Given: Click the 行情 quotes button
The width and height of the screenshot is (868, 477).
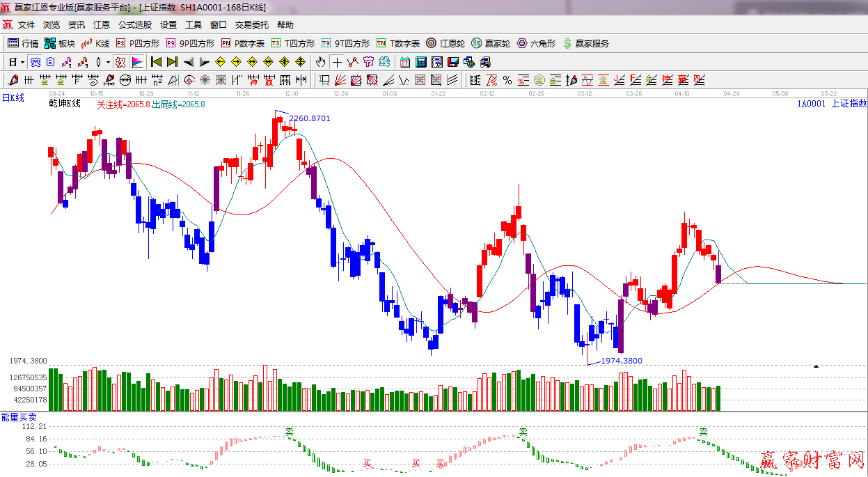Looking at the screenshot, I should pyautogui.click(x=23, y=43).
